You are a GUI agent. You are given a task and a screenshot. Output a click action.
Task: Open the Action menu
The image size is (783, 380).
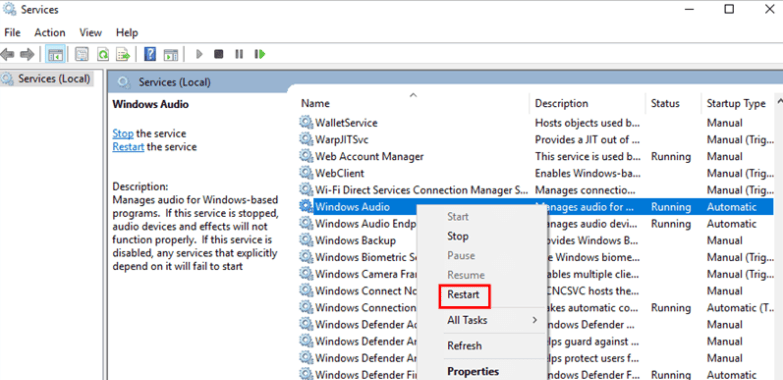(x=49, y=32)
